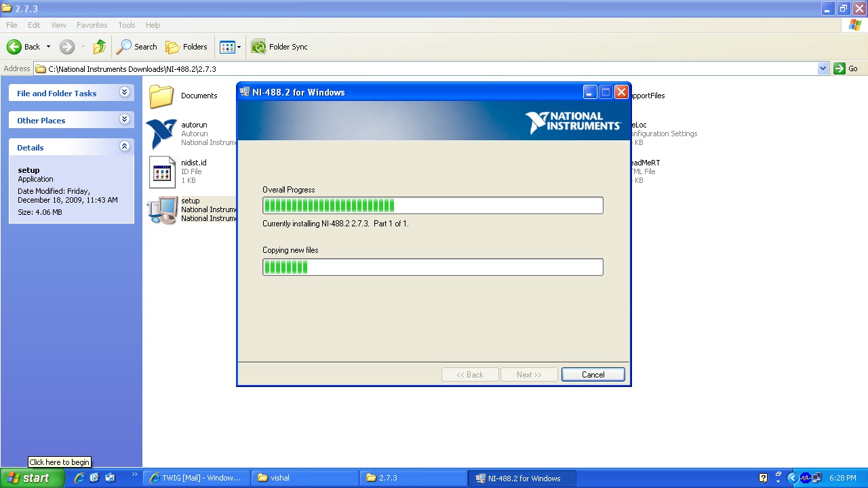Switch to TWIG [Mail] taskbar window
Viewport: 868px width, 488px height.
tap(197, 478)
